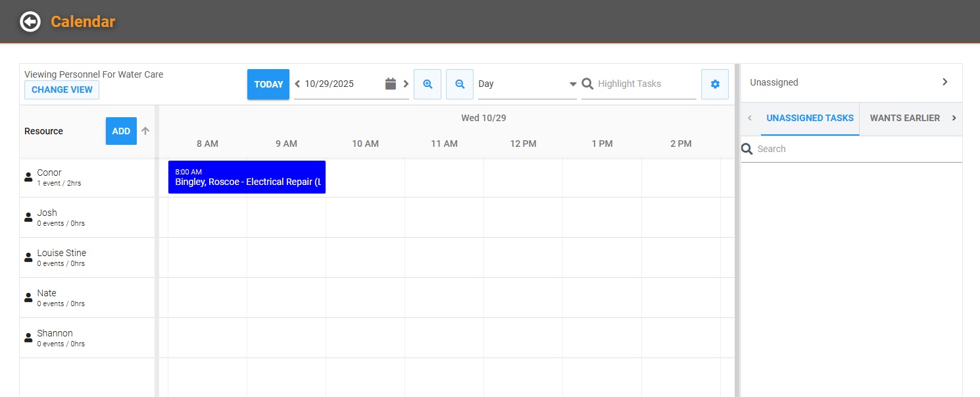Click the back arrow icon beside Calendar
The height and width of the screenshot is (397, 980).
coord(30,22)
